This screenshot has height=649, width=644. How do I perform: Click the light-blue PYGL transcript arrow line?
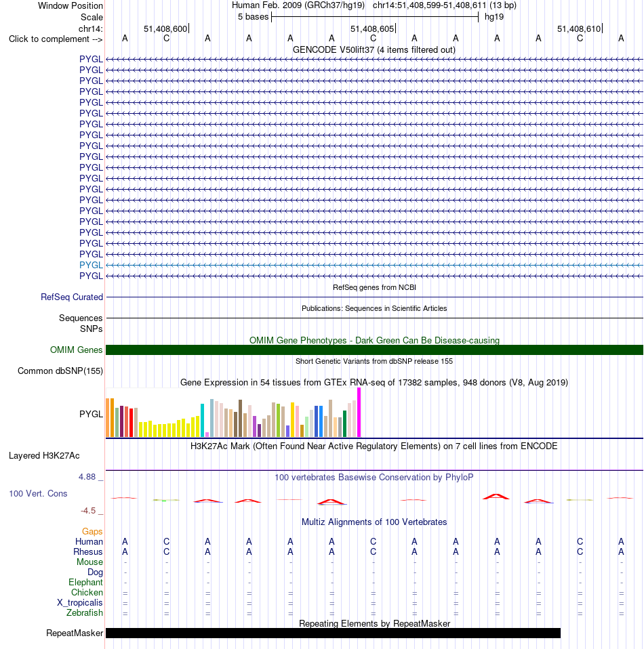tap(374, 265)
